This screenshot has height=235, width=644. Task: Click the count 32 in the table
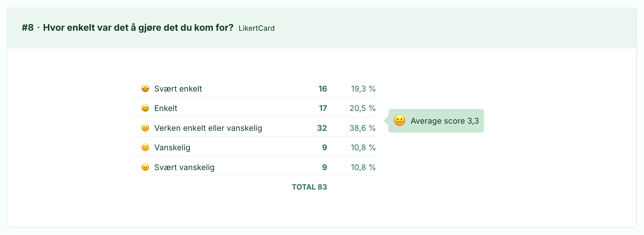tap(322, 128)
